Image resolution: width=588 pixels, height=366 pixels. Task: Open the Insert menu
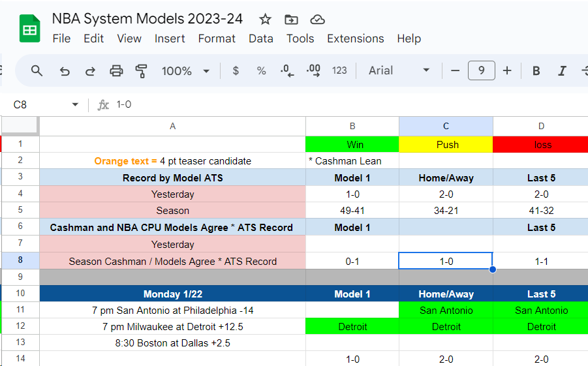(170, 38)
